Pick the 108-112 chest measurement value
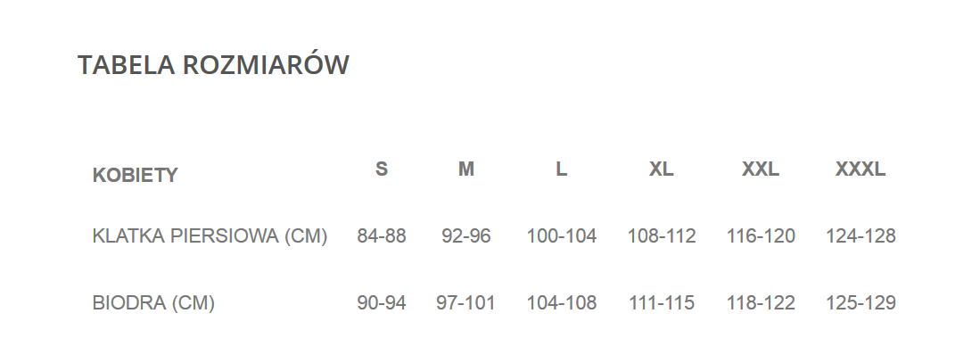Viewport: 980px width, 363px height. pos(662,236)
